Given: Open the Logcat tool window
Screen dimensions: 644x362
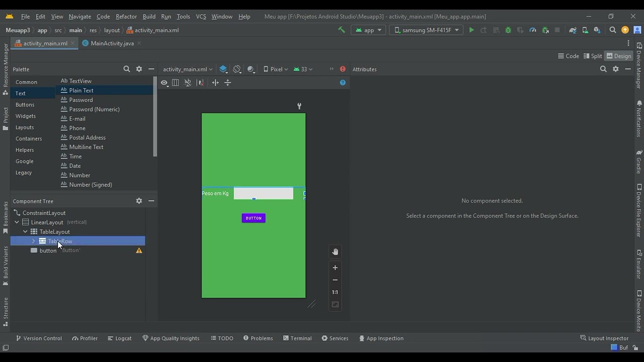Looking at the screenshot, I should tap(120, 338).
